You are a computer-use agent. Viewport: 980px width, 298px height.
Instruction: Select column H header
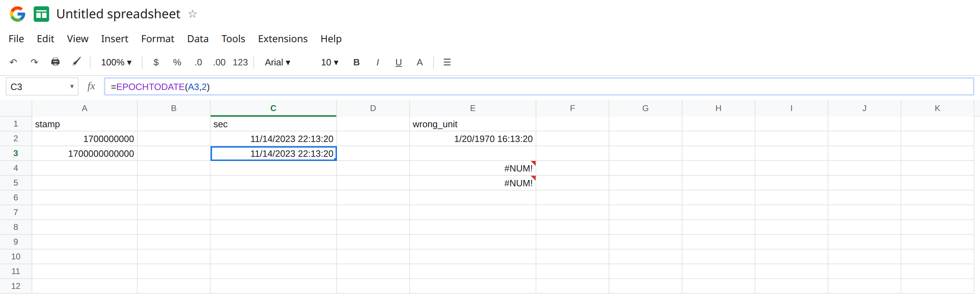(718, 108)
